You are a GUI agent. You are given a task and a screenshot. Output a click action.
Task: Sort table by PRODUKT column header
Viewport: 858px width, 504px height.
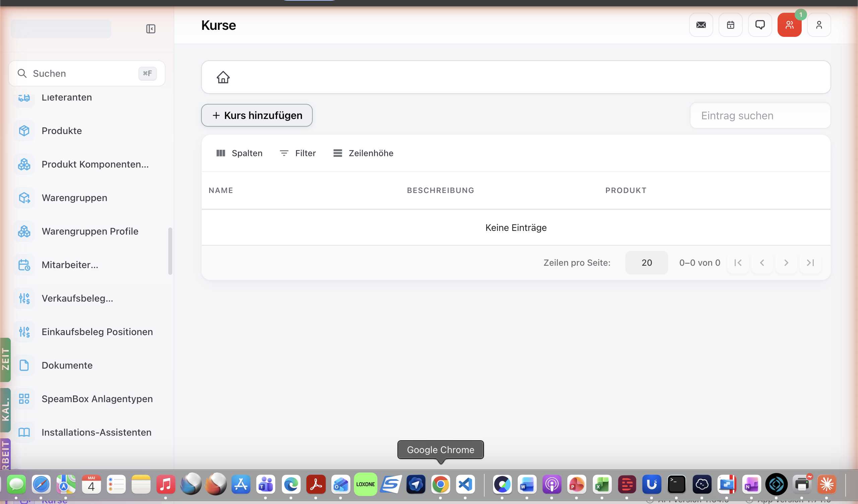[626, 190]
